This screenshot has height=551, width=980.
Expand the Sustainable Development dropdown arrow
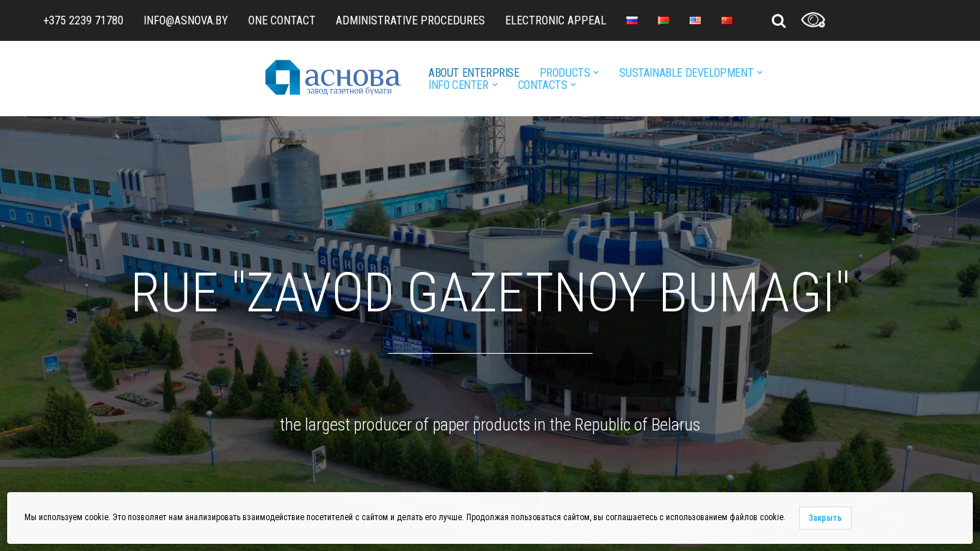click(760, 72)
